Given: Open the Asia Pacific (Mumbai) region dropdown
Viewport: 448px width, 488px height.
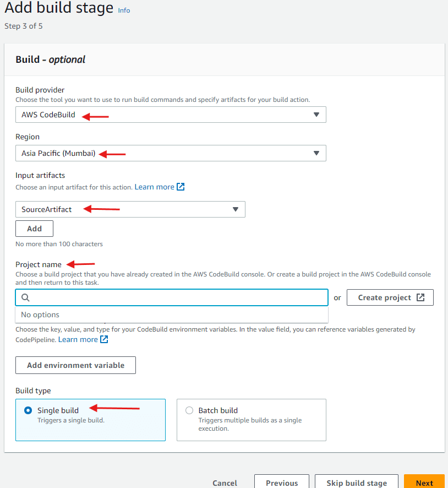Looking at the screenshot, I should pos(171,153).
